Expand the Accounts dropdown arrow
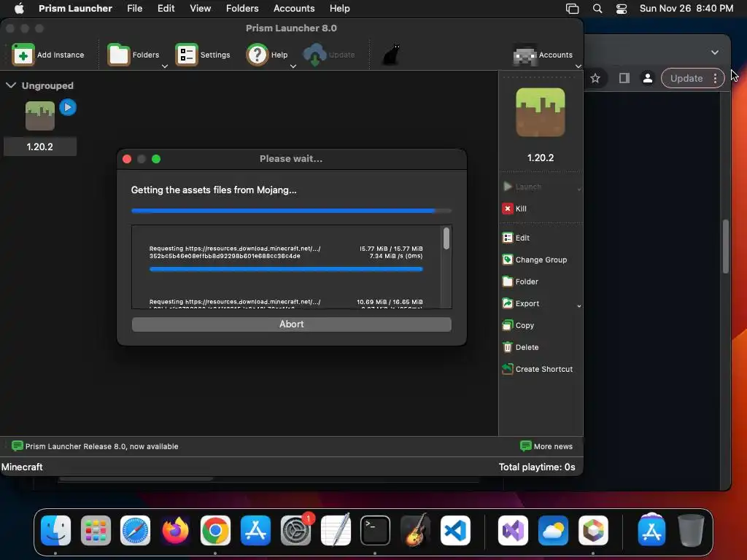747x560 pixels. click(578, 66)
